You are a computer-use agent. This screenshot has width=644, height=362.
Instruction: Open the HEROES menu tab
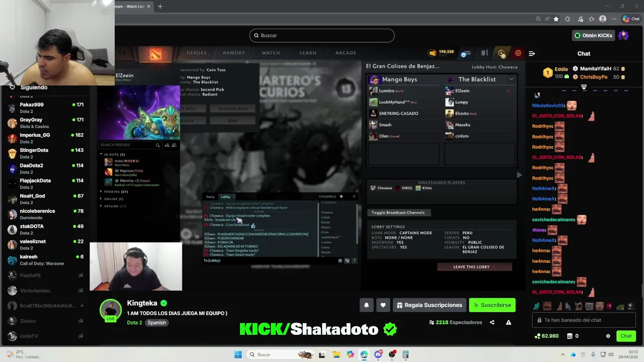pos(196,53)
